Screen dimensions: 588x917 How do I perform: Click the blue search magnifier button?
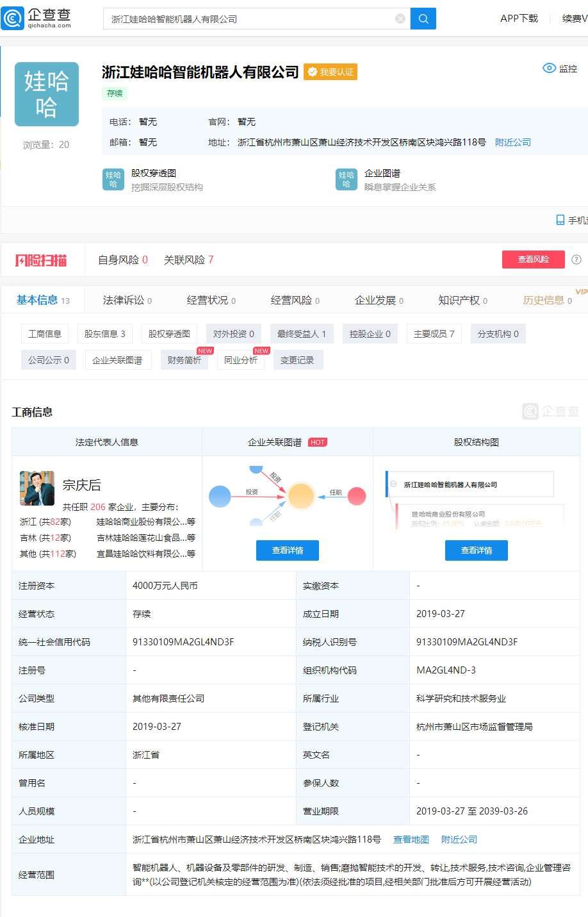point(423,19)
